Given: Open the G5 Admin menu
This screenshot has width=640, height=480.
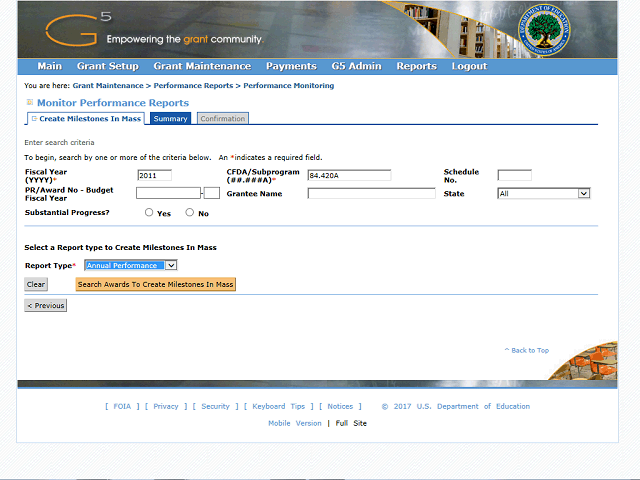Looking at the screenshot, I should point(357,66).
